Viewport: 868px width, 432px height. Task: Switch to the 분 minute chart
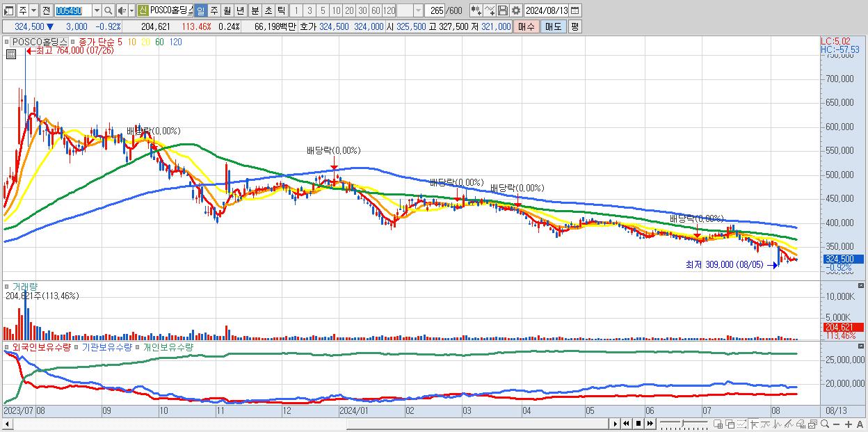click(x=255, y=10)
